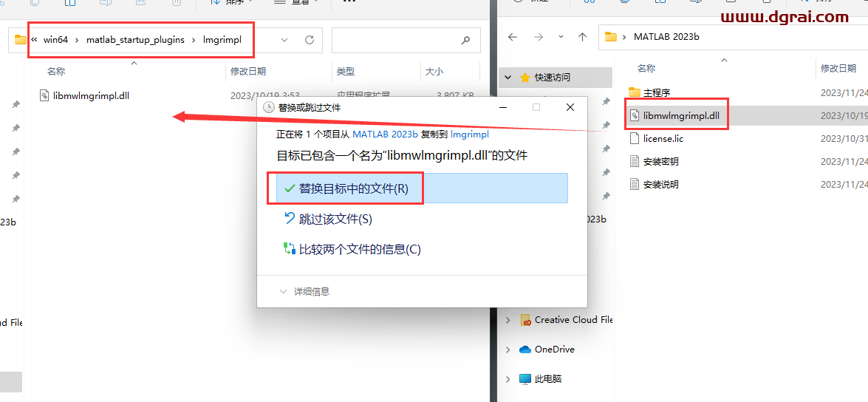Image resolution: width=868 pixels, height=402 pixels.
Task: Go up one folder in MATLAB 2023b window
Action: click(582, 37)
